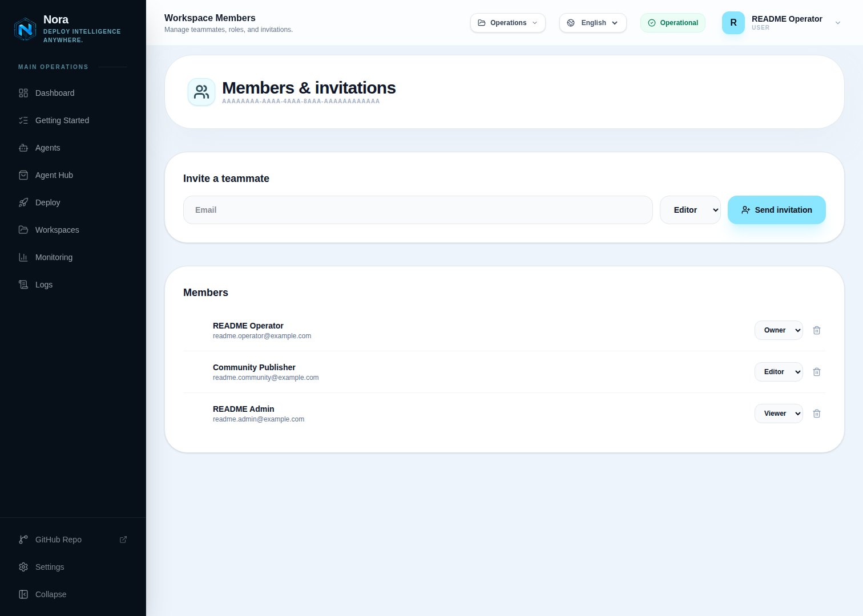
Task: Focus the Email input field
Action: 418,210
